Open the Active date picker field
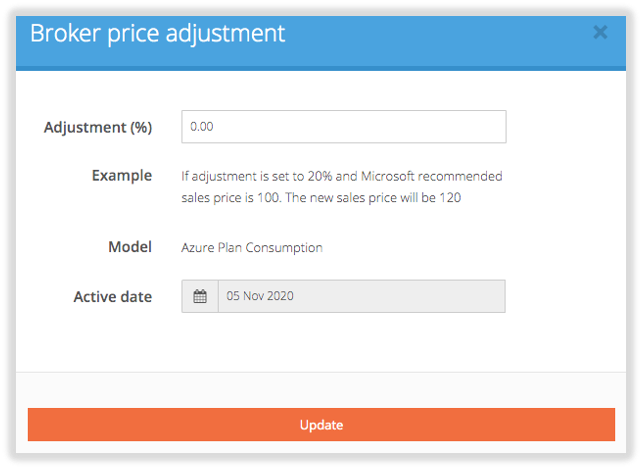 tap(361, 296)
